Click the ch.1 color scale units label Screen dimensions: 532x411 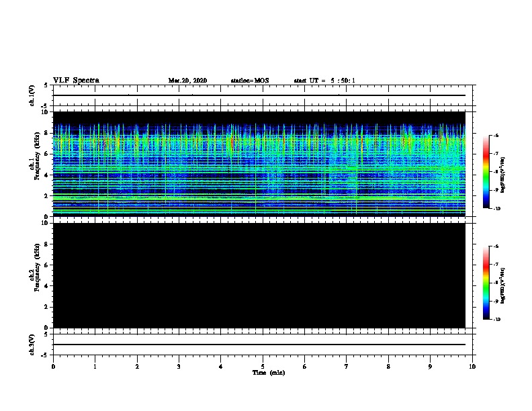tap(503, 175)
